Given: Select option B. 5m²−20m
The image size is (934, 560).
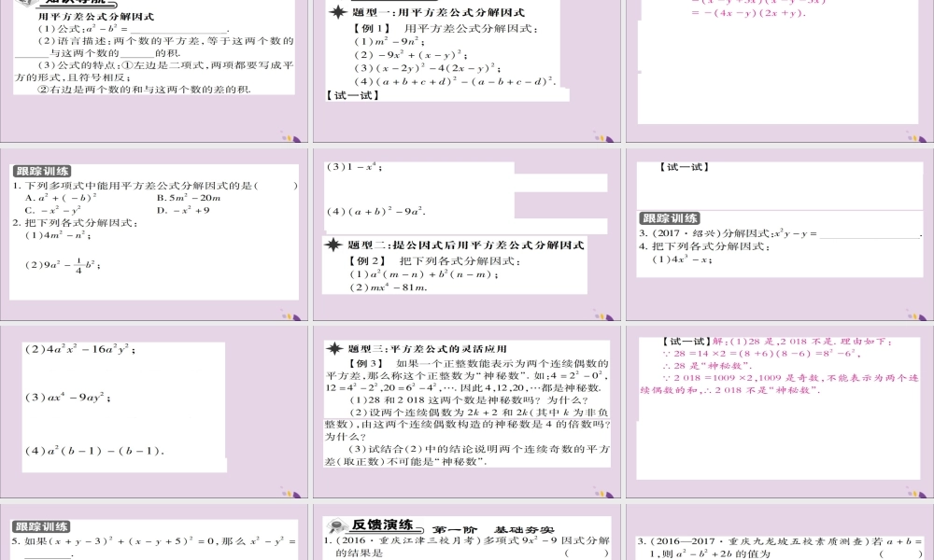Looking at the screenshot, I should pyautogui.click(x=189, y=198).
